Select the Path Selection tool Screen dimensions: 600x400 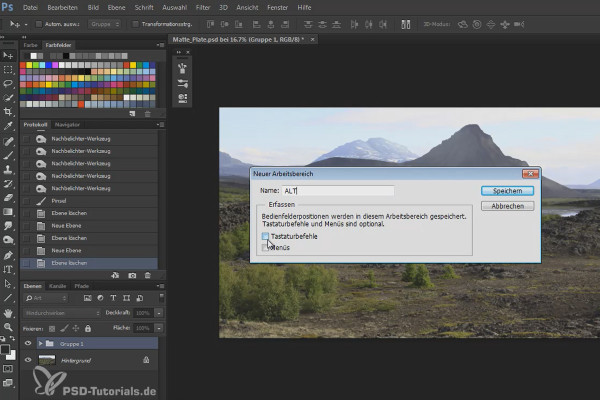(x=8, y=284)
